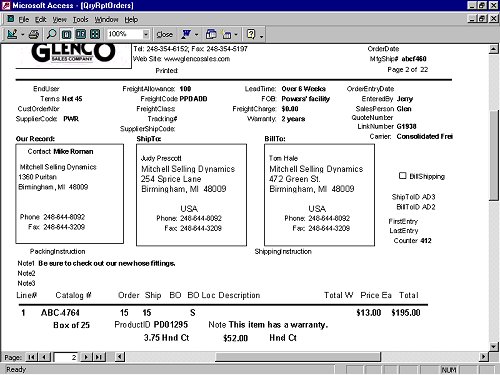Screen dimensions: 500x375
Task: Click the horizontal scroll left arrow
Action: [x=120, y=357]
